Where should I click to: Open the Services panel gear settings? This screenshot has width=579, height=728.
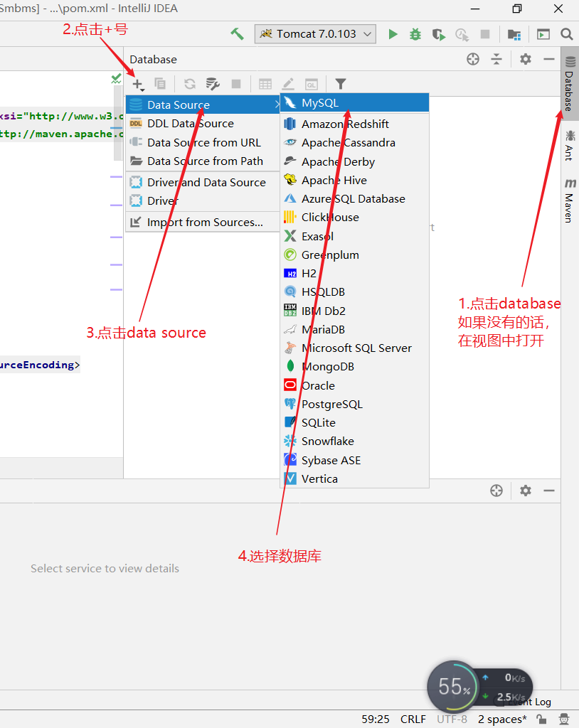[526, 491]
